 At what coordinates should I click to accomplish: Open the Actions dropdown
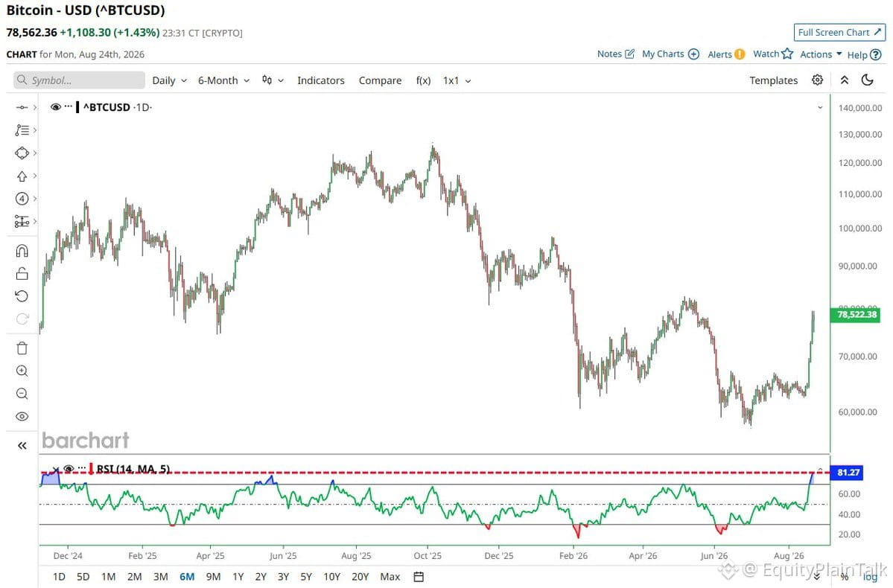821,54
